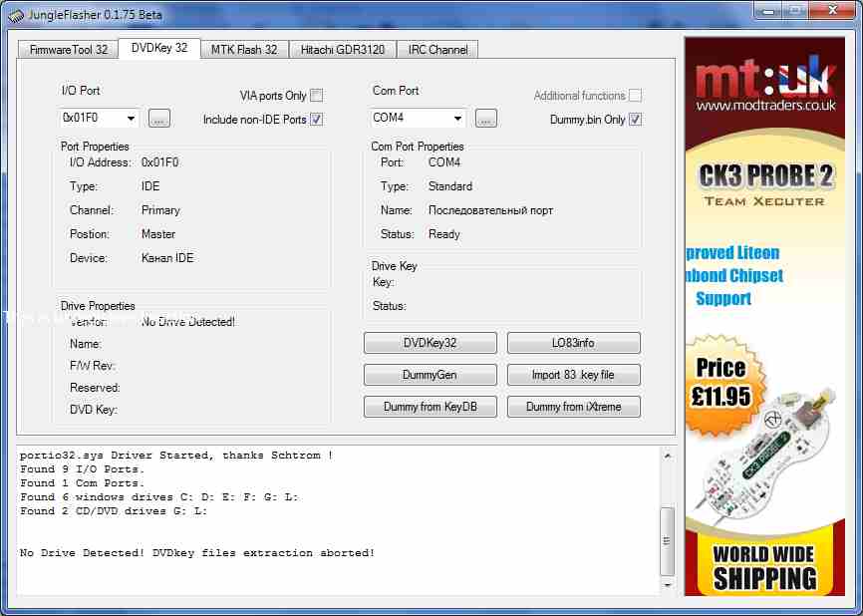863x616 pixels.
Task: Switch to the FirmwareTool 32 tab
Action: pyautogui.click(x=68, y=49)
